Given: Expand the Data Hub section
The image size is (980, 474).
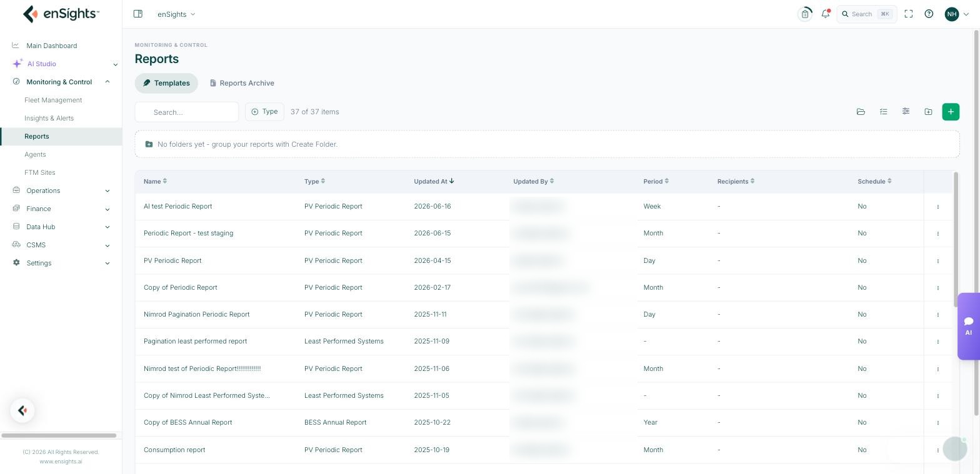Looking at the screenshot, I should tap(107, 227).
